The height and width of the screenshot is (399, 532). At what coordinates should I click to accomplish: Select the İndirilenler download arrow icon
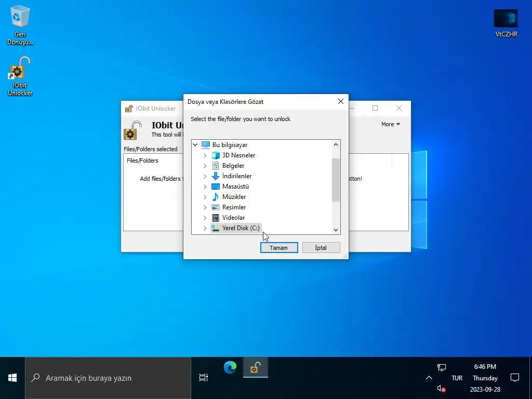click(216, 176)
